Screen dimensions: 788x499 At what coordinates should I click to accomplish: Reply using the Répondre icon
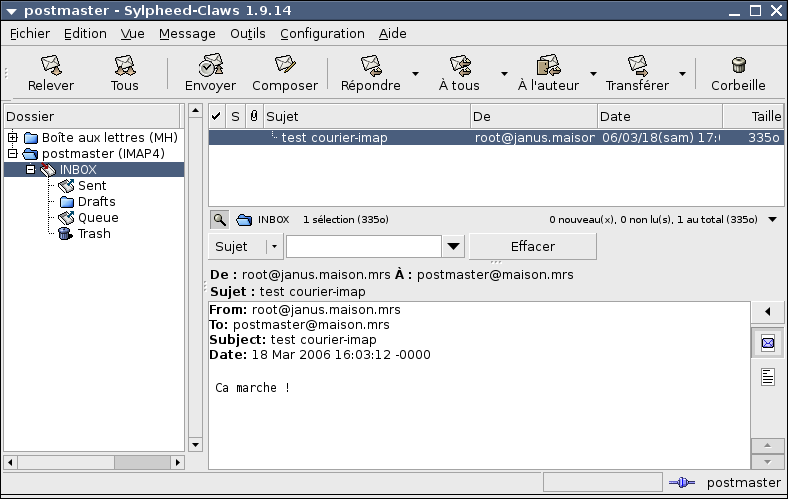(x=371, y=73)
